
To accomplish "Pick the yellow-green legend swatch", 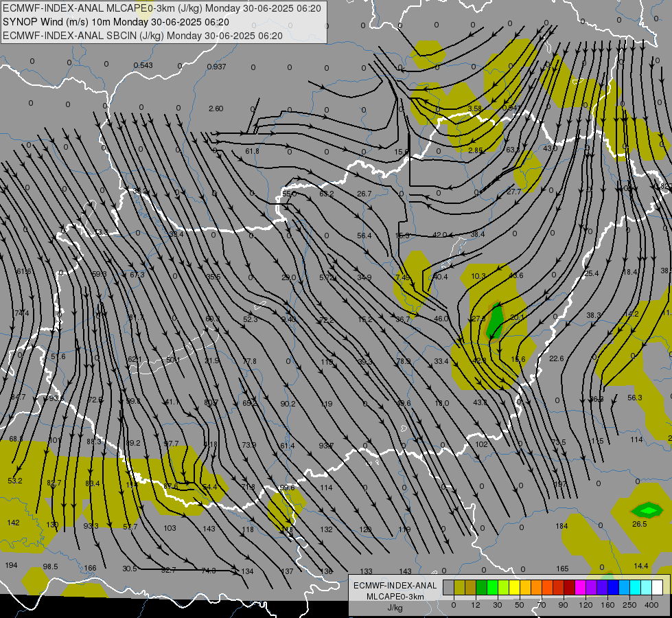I will click(x=504, y=587).
